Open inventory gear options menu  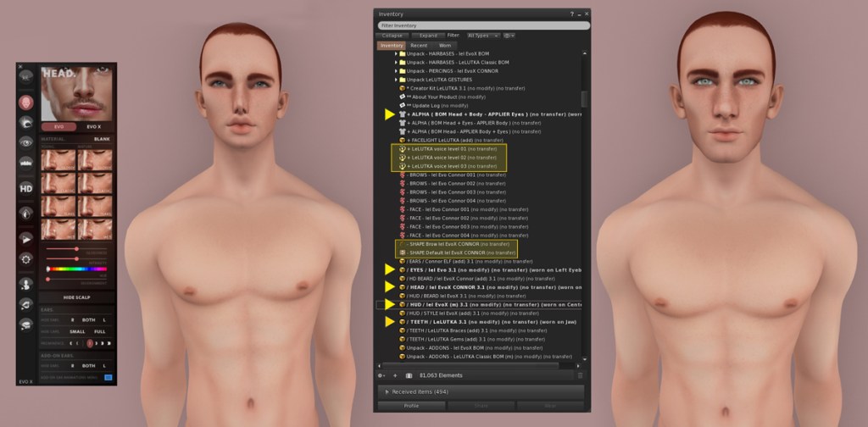point(381,374)
